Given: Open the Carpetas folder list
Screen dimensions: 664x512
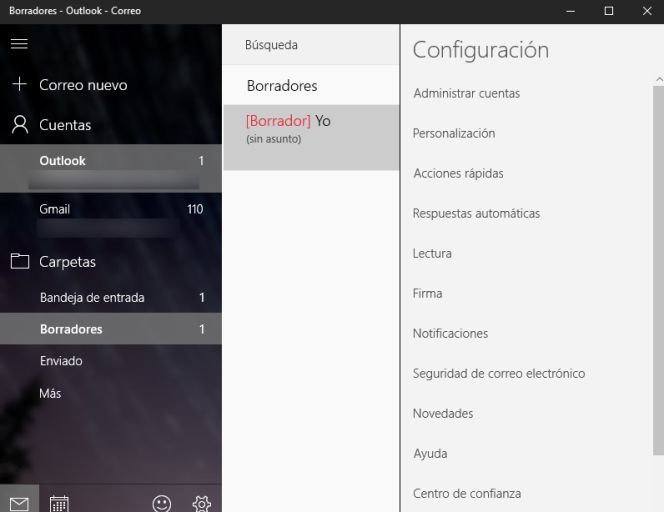Looking at the screenshot, I should 67,262.
